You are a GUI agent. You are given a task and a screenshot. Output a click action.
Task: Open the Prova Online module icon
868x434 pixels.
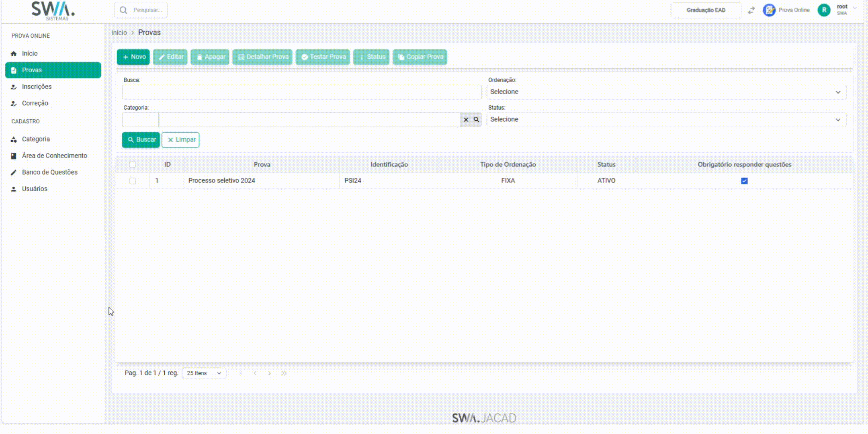[769, 10]
